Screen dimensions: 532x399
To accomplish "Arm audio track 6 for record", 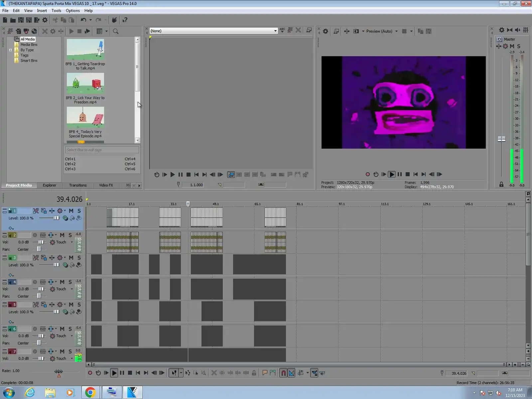I will click(x=35, y=329).
